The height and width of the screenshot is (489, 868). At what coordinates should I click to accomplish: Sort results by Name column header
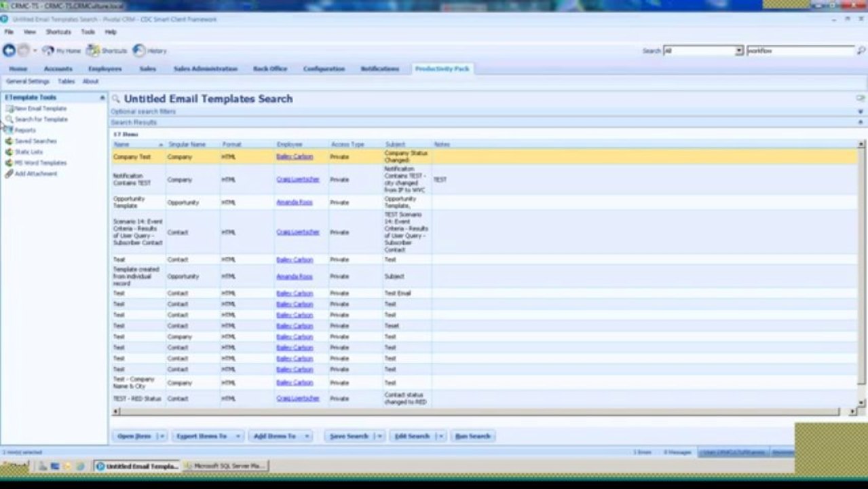pos(138,145)
